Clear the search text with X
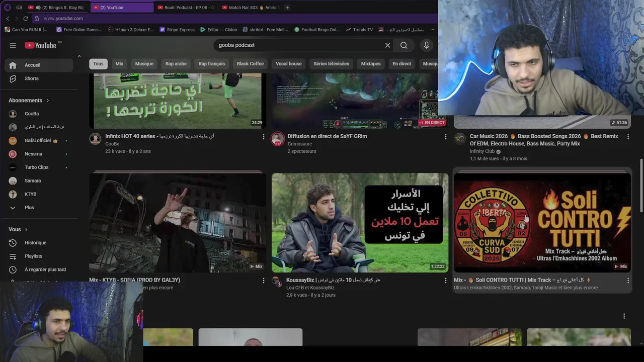Image resolution: width=644 pixels, height=362 pixels. (x=387, y=45)
